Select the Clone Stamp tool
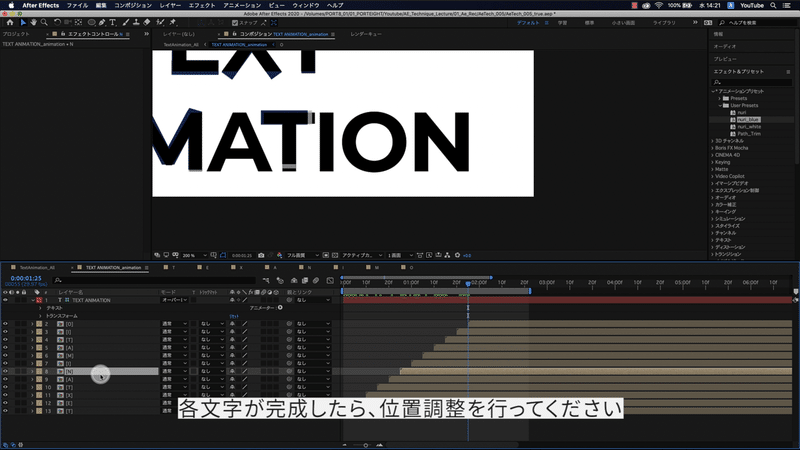800x450 pixels. [136, 22]
